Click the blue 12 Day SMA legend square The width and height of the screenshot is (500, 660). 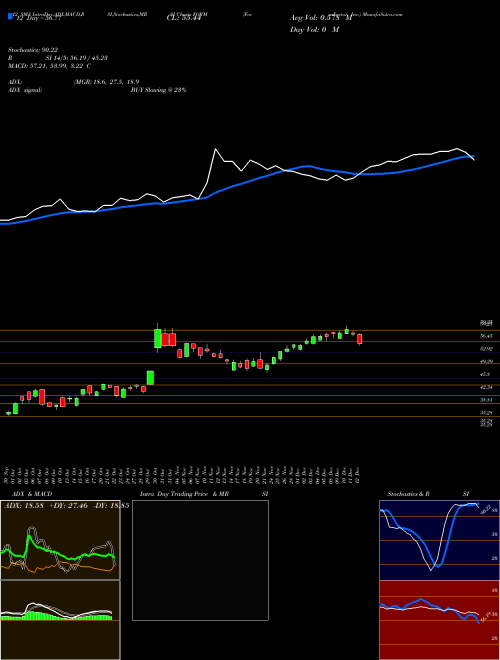(x=11, y=16)
